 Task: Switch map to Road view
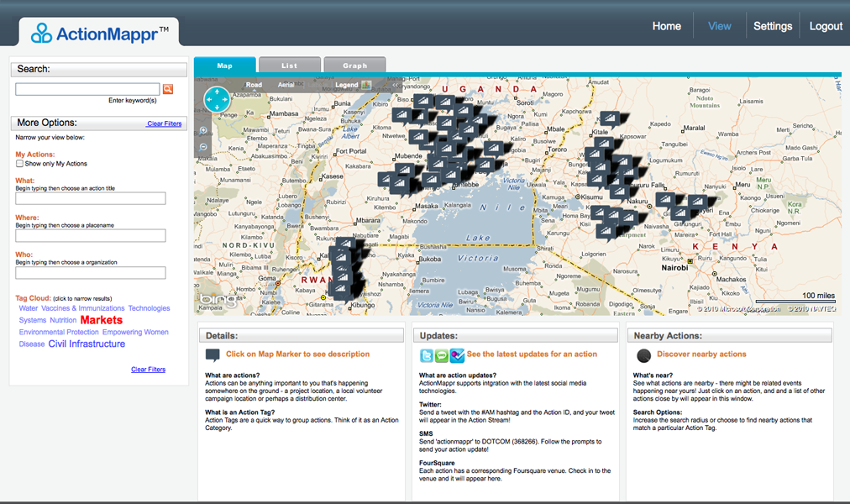pyautogui.click(x=254, y=85)
